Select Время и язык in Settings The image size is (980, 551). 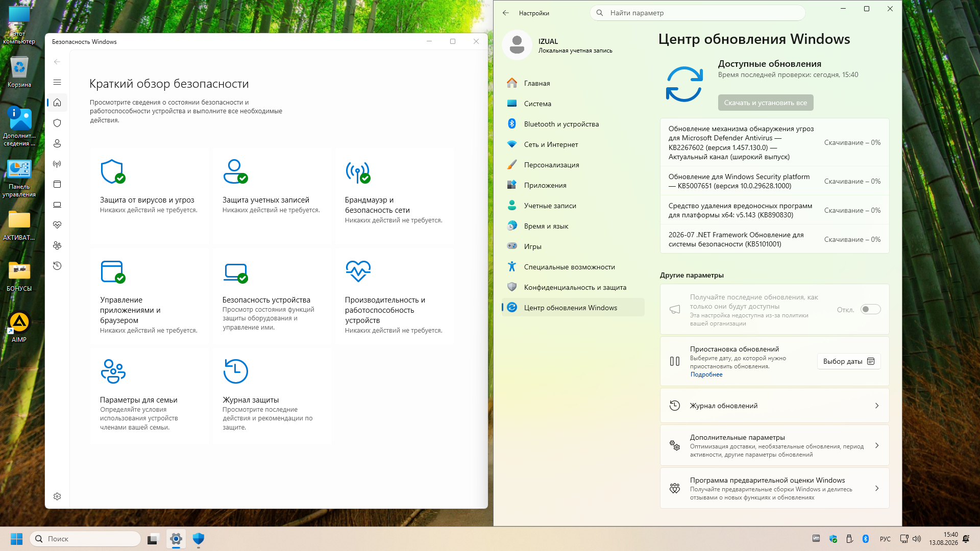[573, 226]
